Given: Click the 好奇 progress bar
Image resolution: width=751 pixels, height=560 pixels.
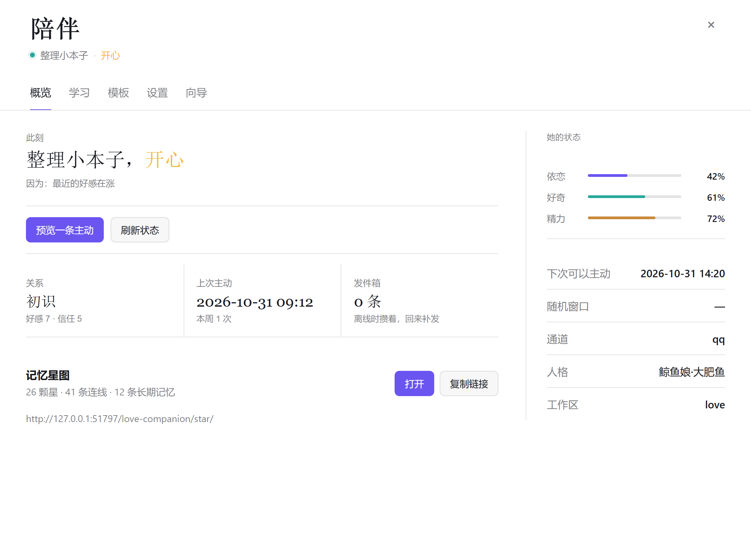Looking at the screenshot, I should (635, 197).
